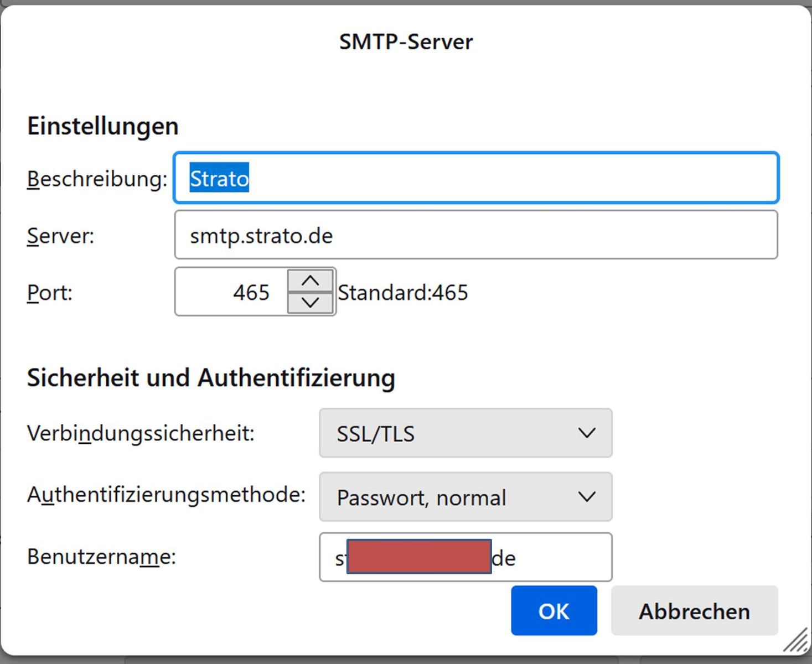This screenshot has width=812, height=664.
Task: Decrease the port with the down arrow
Action: click(x=311, y=303)
